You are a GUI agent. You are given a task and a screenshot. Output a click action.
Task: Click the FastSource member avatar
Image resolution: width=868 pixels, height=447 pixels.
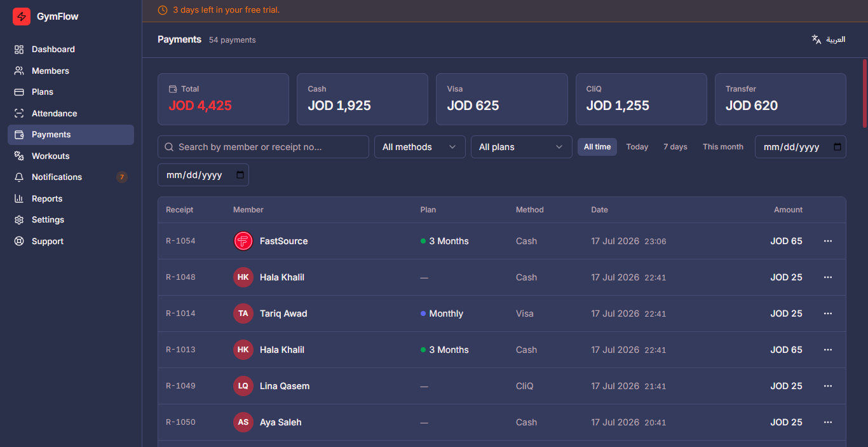click(x=243, y=241)
